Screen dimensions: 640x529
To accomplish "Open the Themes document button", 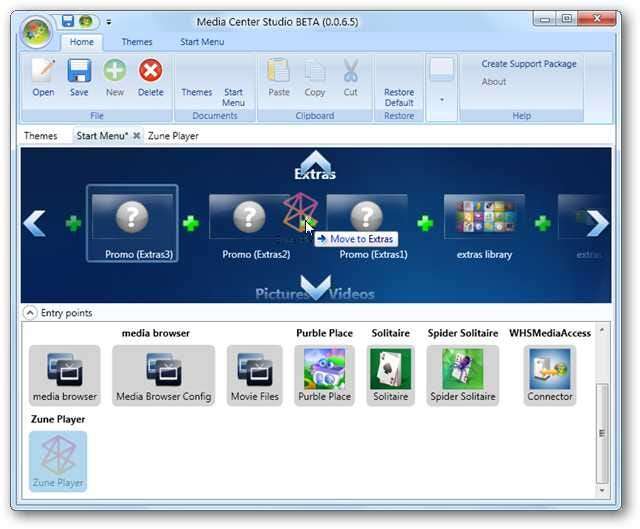I will point(196,92).
